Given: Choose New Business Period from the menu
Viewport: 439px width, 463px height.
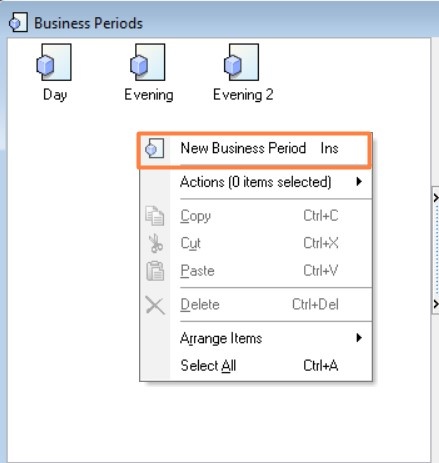Looking at the screenshot, I should pos(255,149).
